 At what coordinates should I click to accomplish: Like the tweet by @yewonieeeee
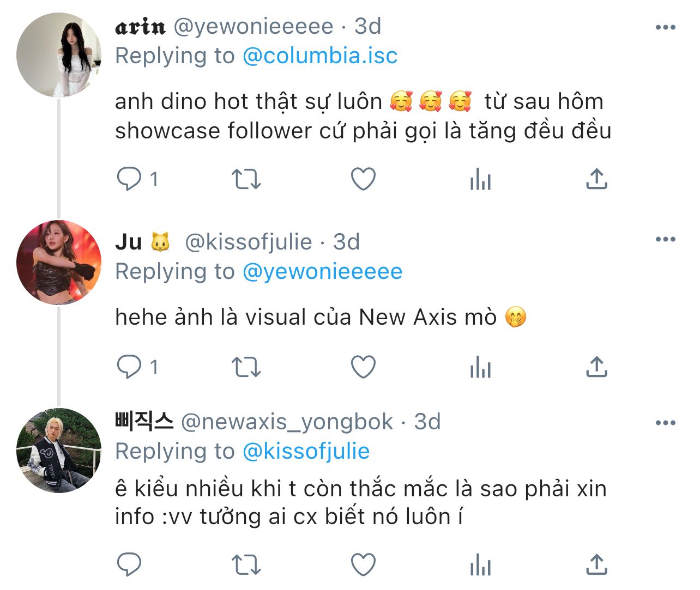363,179
